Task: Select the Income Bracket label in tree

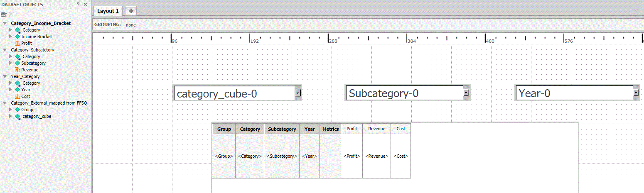Action: 37,37
